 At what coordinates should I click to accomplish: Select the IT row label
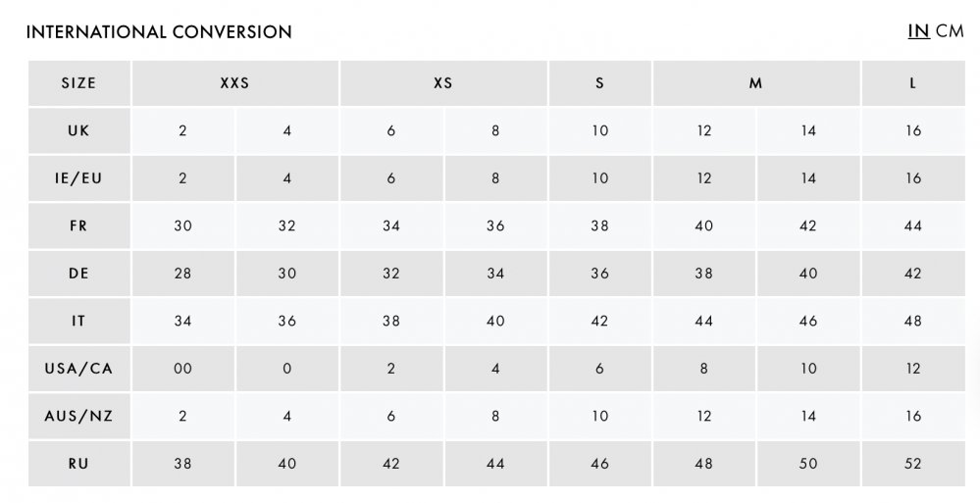(x=78, y=321)
